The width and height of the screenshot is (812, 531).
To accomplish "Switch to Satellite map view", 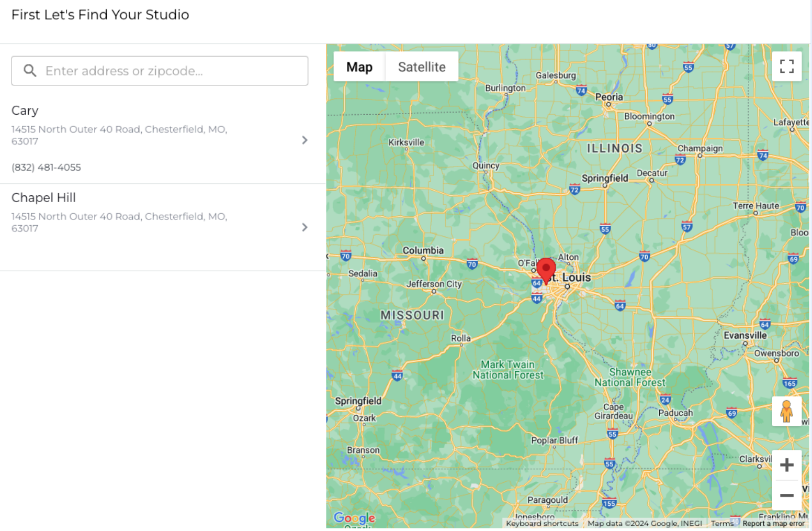I will point(422,67).
